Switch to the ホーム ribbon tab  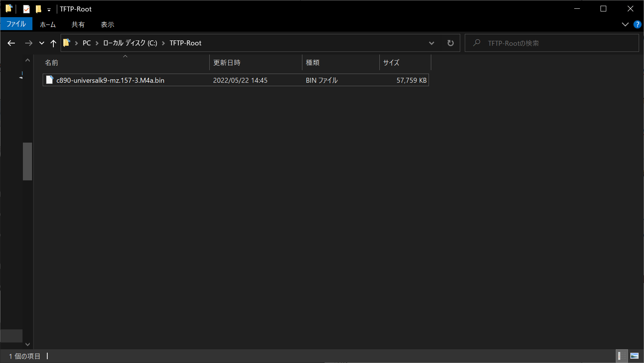(48, 24)
